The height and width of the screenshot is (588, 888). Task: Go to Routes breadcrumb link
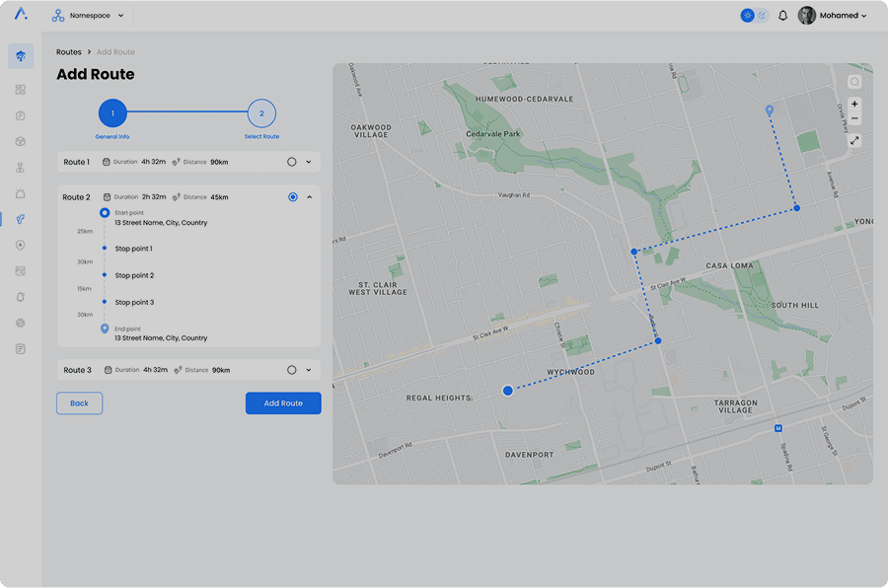[x=69, y=52]
